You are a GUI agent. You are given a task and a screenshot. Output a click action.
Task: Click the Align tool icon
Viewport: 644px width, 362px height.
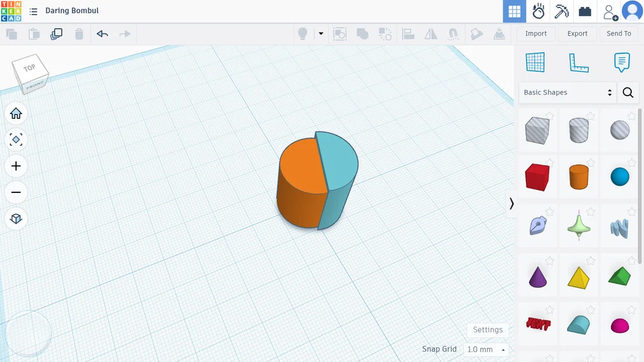tap(408, 34)
